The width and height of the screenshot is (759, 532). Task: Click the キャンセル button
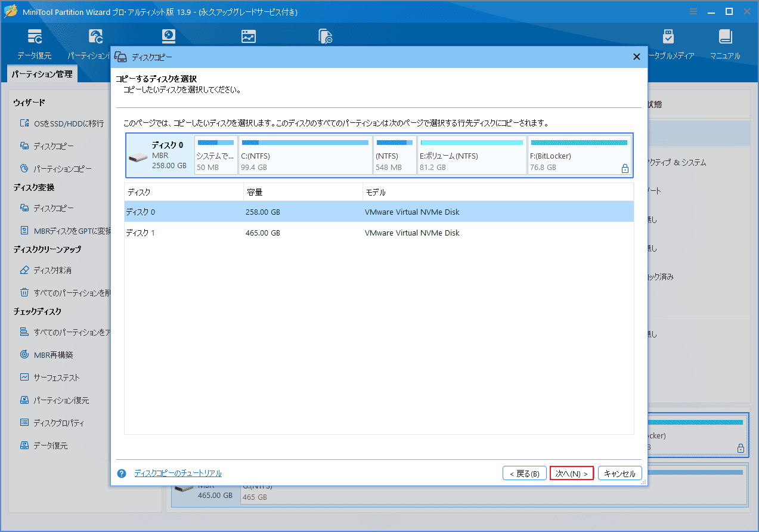[620, 474]
